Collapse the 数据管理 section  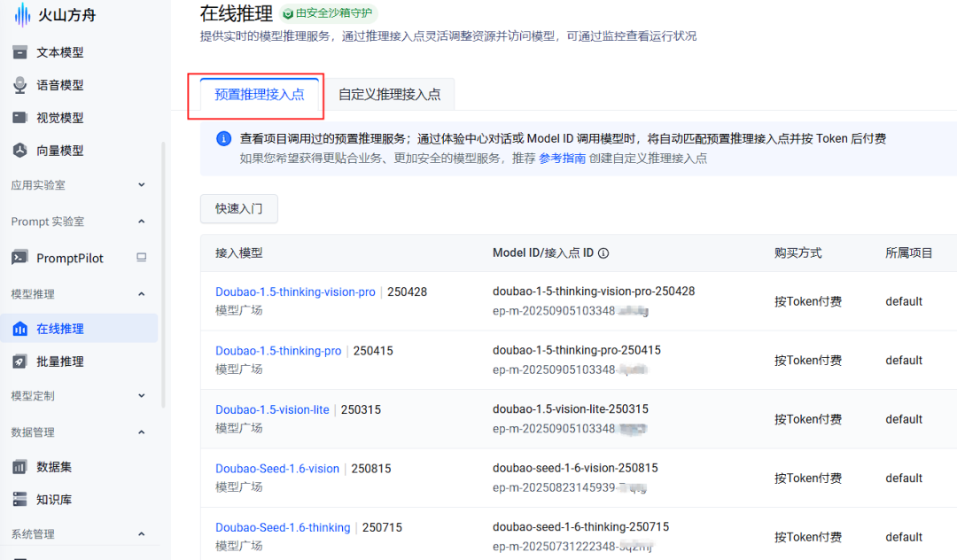pos(142,432)
